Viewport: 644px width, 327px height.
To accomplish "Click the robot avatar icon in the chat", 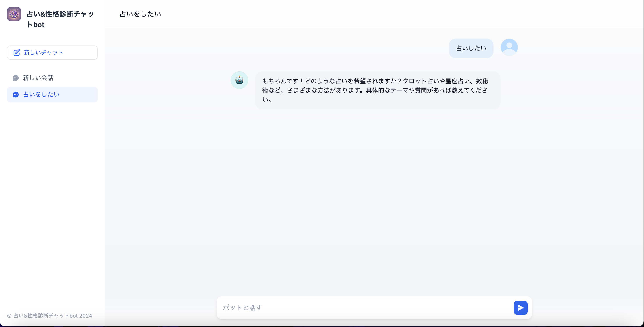I will pos(239,80).
